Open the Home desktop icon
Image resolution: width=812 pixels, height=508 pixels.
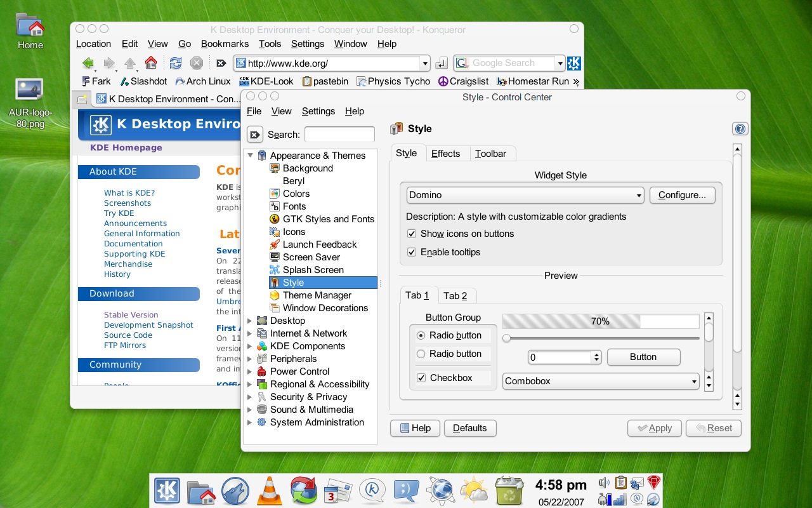tap(30, 32)
